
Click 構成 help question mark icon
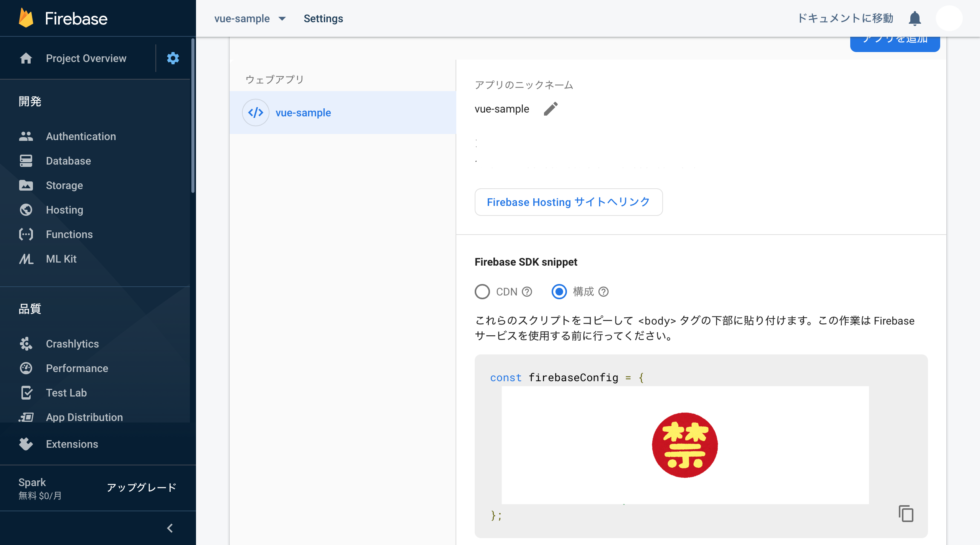pos(604,292)
